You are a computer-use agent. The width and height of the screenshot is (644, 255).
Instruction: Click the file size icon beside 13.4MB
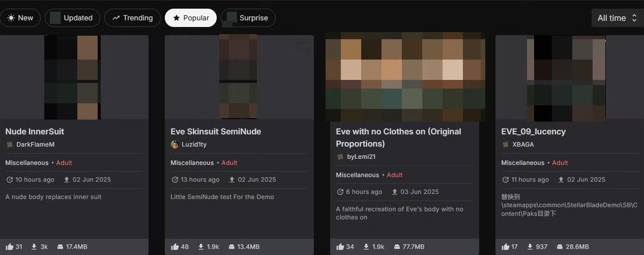[232, 246]
